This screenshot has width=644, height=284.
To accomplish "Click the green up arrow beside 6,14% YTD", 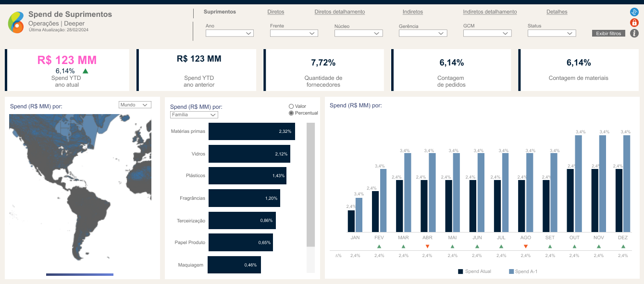I will click(86, 71).
